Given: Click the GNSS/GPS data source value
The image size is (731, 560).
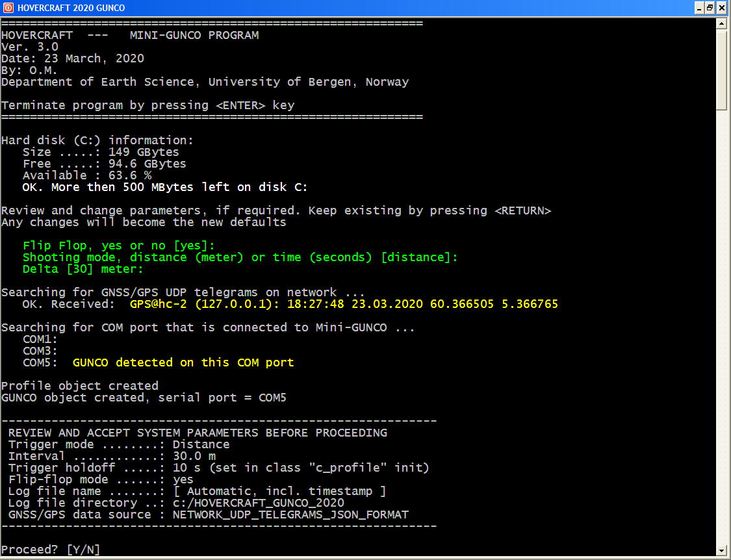Looking at the screenshot, I should [x=290, y=515].
